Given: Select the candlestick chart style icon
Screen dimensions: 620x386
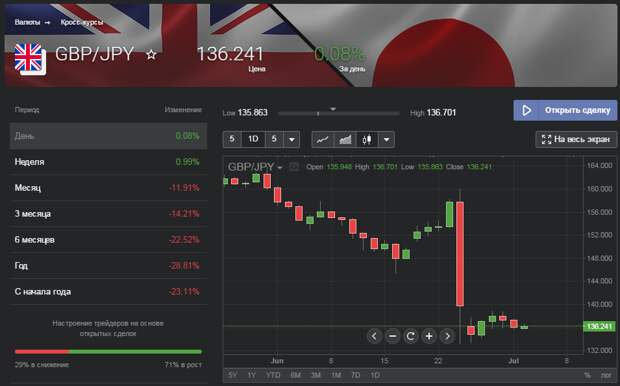Looking at the screenshot, I should tap(367, 139).
